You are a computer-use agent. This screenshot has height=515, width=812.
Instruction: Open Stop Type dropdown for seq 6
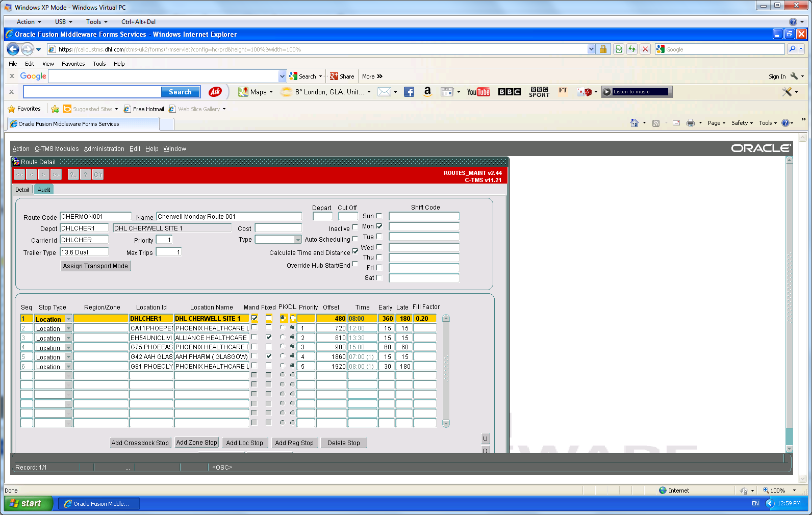tap(68, 366)
